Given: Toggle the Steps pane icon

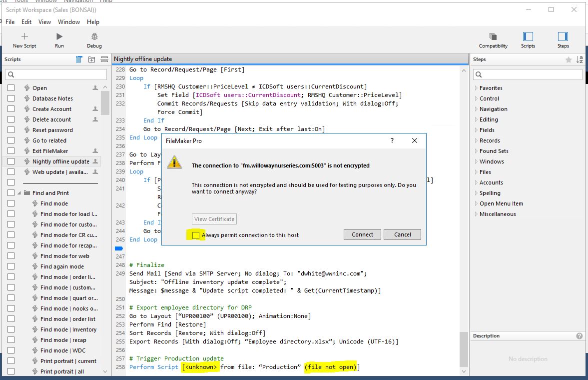Looking at the screenshot, I should pyautogui.click(x=563, y=36).
